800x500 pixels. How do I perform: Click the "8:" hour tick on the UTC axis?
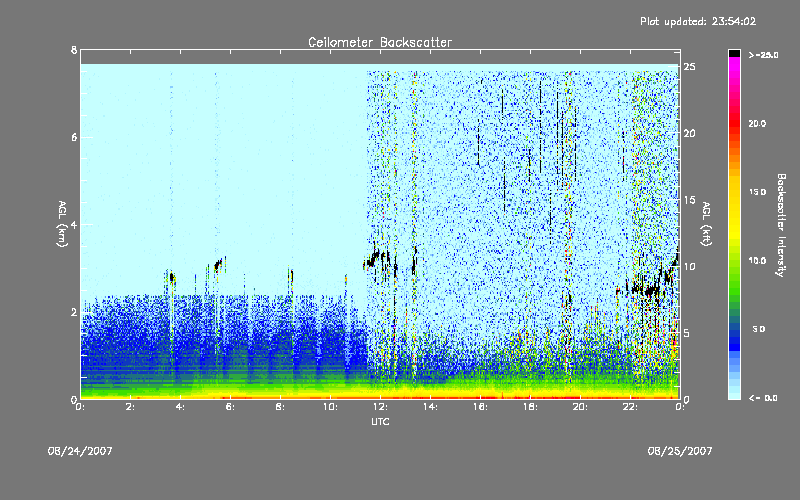pyautogui.click(x=281, y=407)
